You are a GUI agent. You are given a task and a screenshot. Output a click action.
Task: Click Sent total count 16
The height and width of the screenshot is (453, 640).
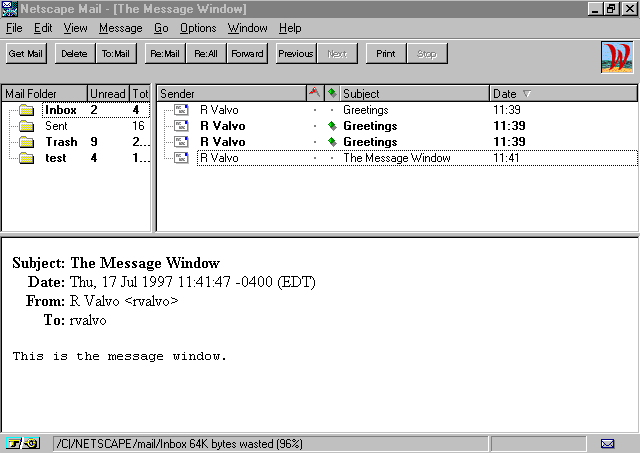pos(138,126)
